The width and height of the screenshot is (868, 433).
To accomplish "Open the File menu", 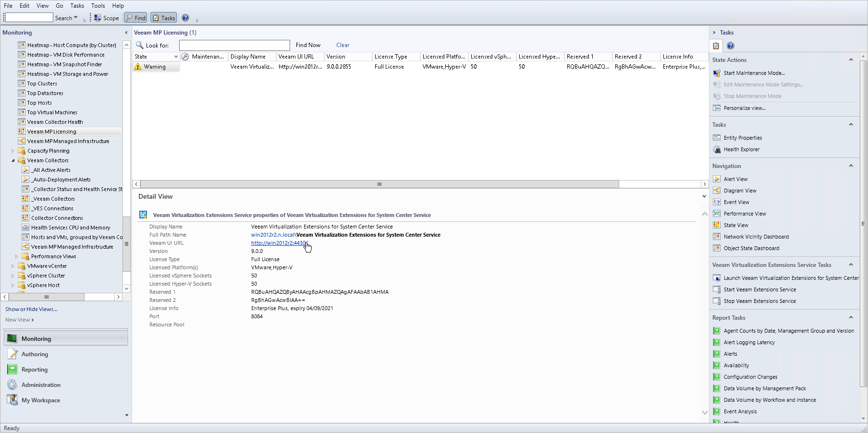I will pos(8,6).
